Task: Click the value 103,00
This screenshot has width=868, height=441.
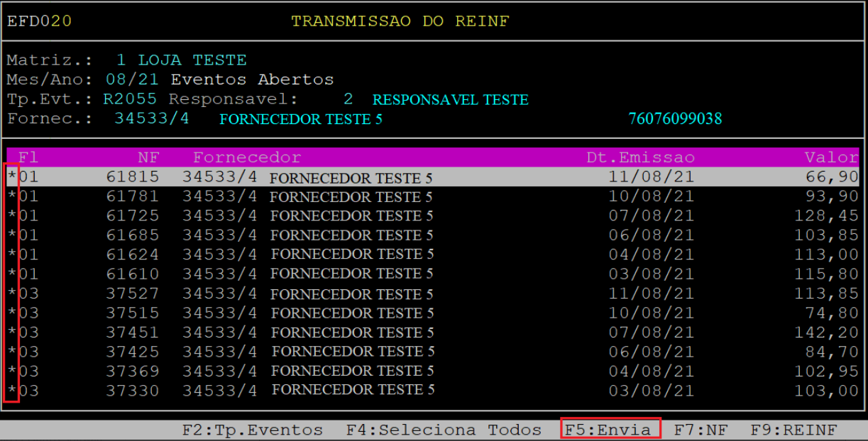Action: [827, 391]
